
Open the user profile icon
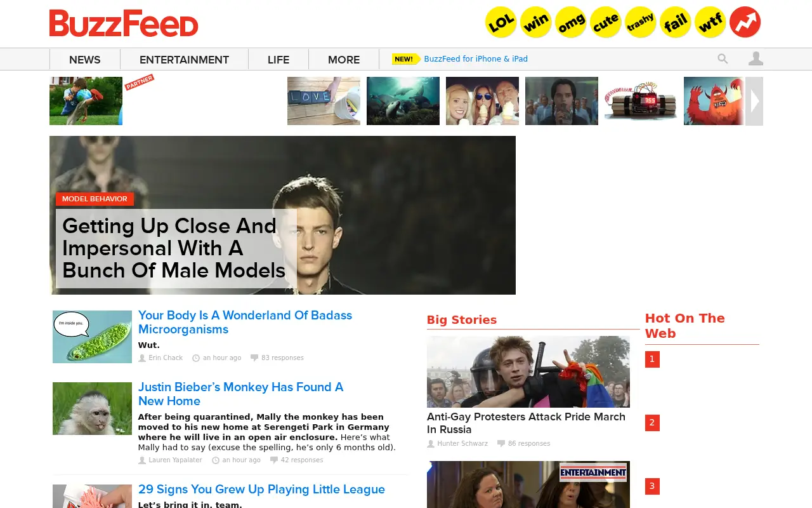pyautogui.click(x=756, y=58)
